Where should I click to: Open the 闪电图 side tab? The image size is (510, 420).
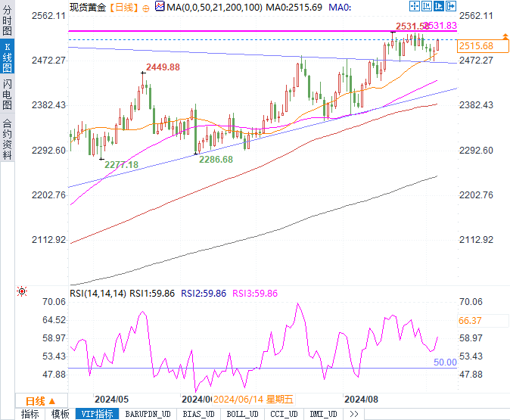[7, 95]
